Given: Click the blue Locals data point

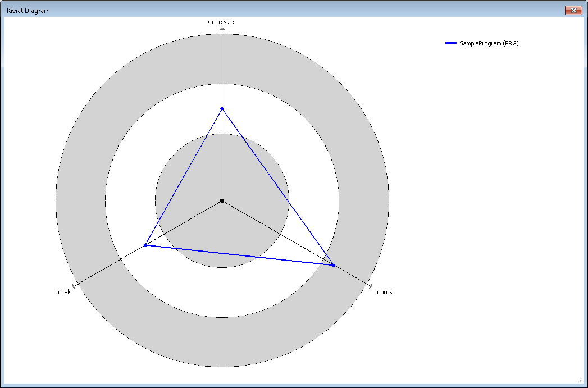Looking at the screenshot, I should pos(145,245).
